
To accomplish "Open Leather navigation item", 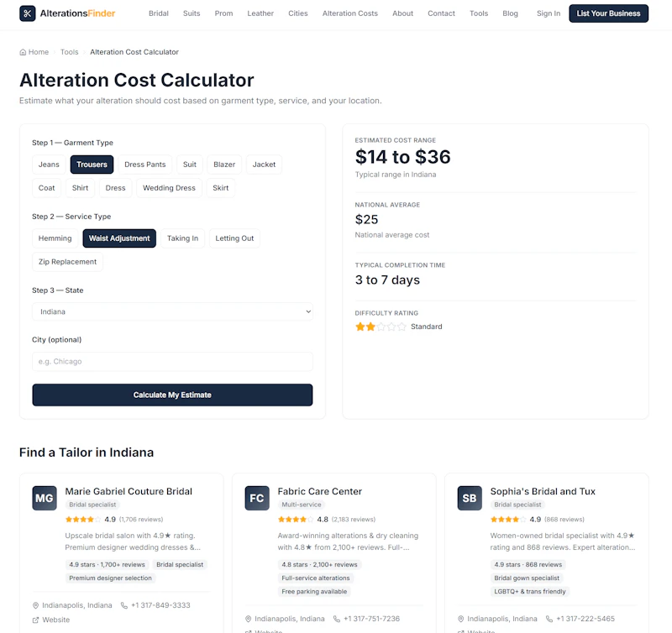I will pyautogui.click(x=260, y=13).
